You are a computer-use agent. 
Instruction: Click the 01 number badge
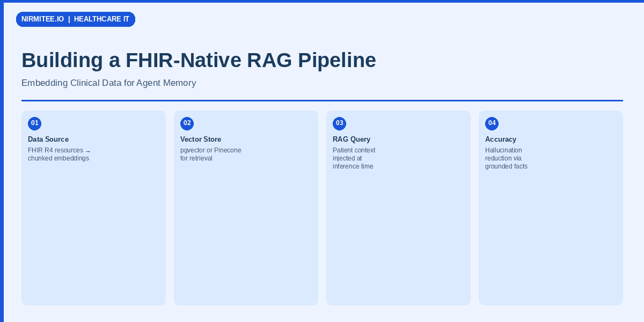(34, 123)
